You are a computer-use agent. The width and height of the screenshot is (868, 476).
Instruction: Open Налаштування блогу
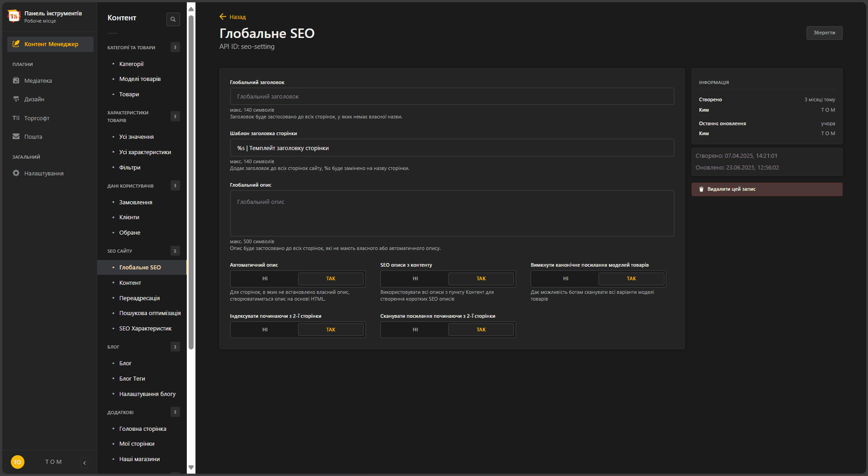coord(147,394)
